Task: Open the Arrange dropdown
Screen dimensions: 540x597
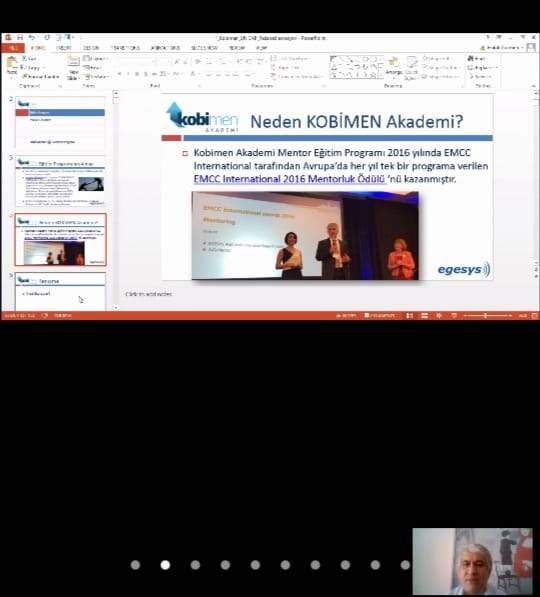Action: point(394,67)
